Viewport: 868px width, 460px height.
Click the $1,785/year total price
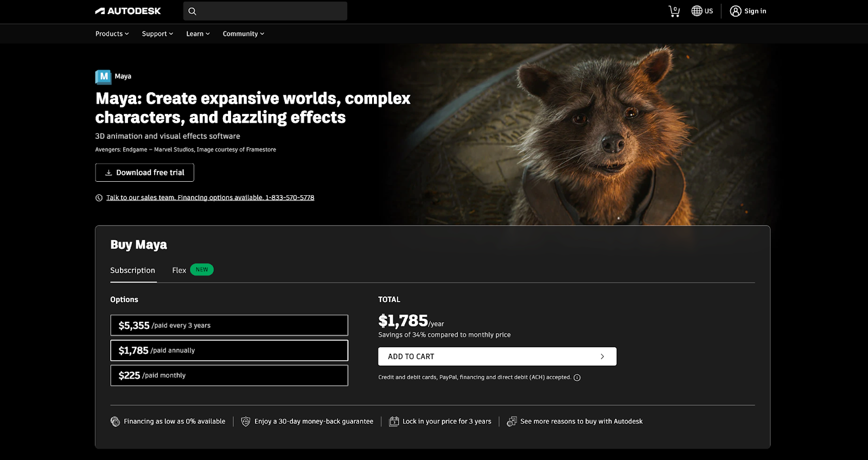[411, 321]
